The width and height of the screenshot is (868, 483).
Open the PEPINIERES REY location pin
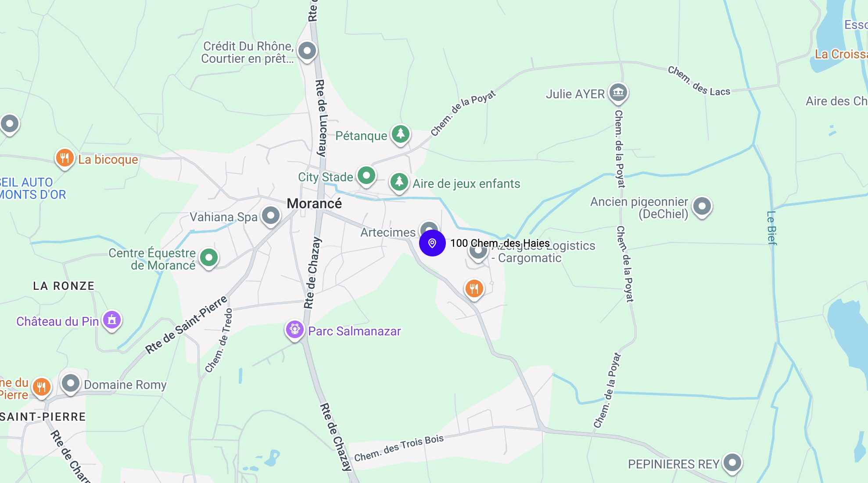point(732,463)
